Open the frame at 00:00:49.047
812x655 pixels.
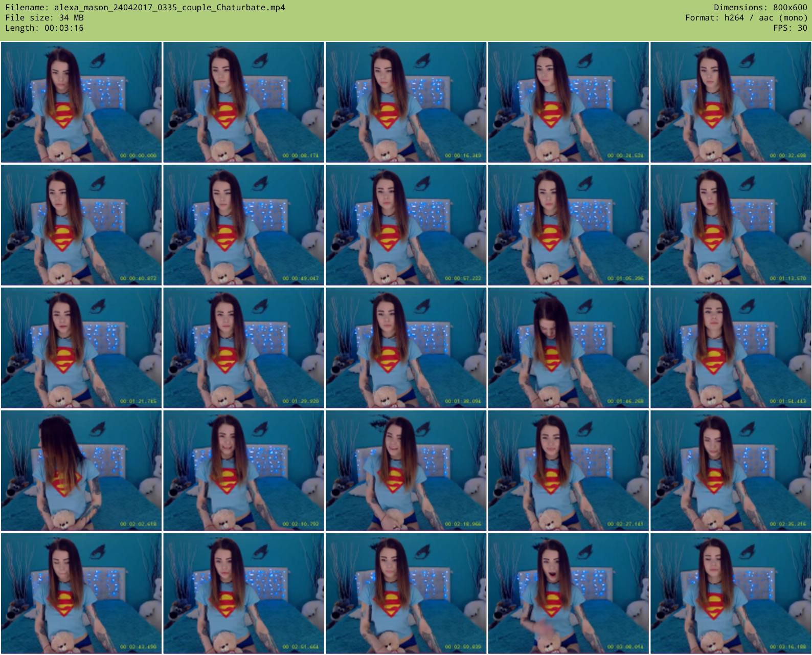point(244,225)
